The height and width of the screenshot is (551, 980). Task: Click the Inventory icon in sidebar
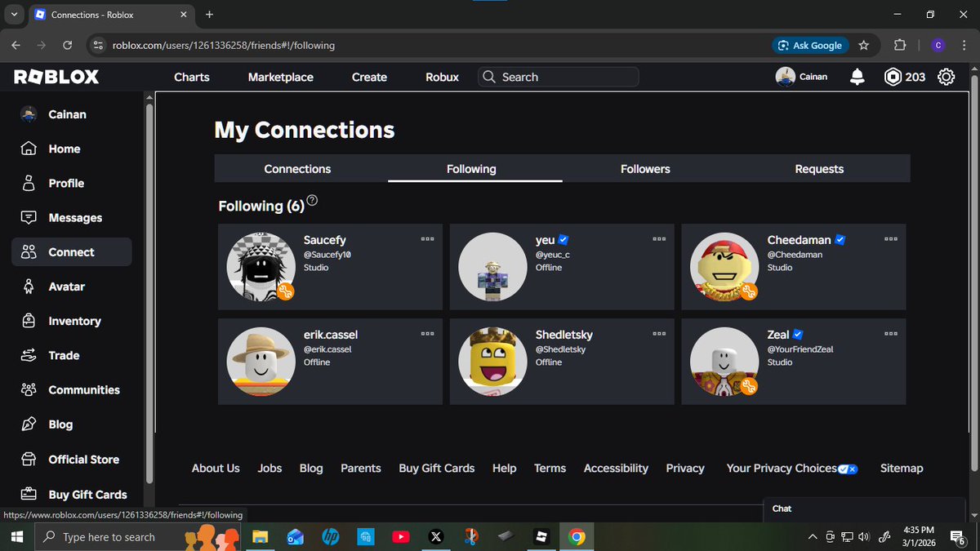(29, 321)
